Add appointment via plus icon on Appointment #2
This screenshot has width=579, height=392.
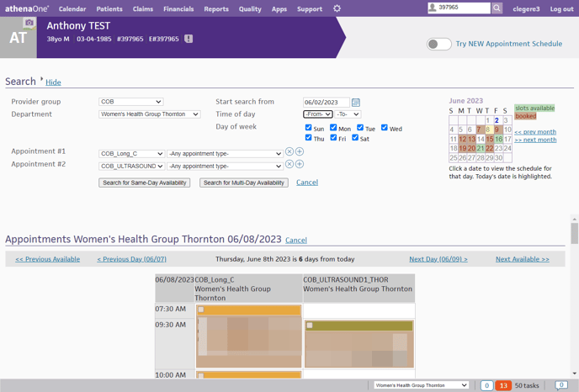click(300, 165)
